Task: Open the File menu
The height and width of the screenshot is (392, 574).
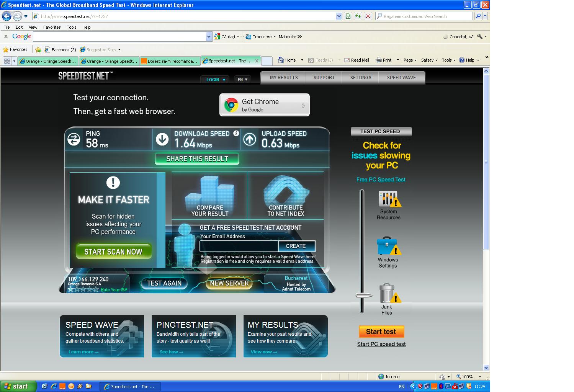Action: click(x=7, y=27)
